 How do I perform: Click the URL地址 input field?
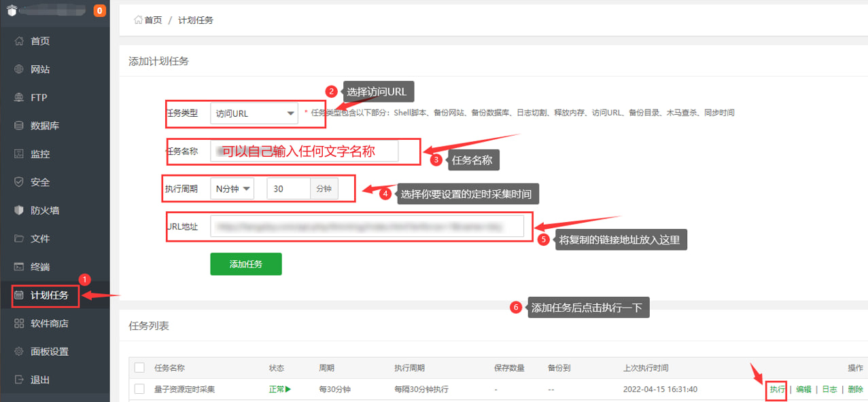tap(367, 227)
